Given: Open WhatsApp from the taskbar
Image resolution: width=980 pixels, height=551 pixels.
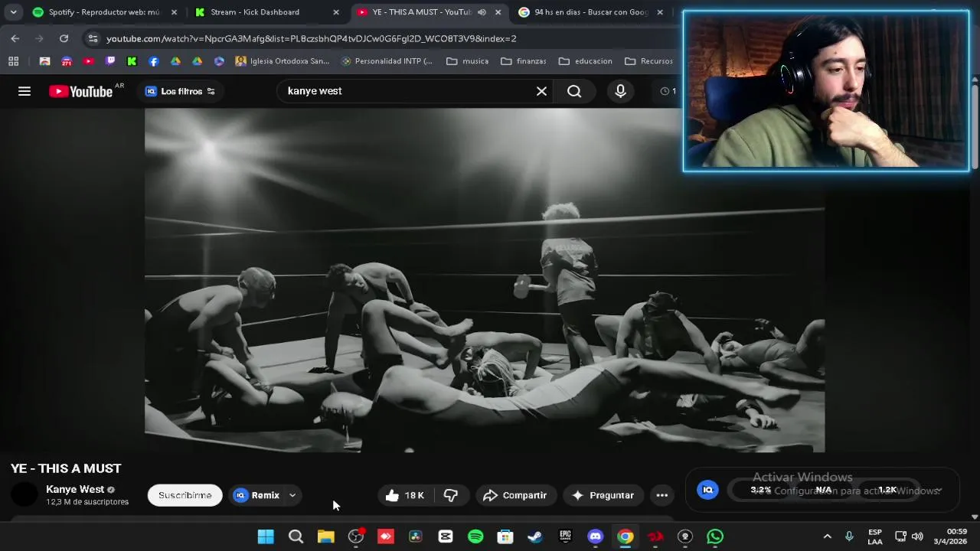Looking at the screenshot, I should 714,536.
